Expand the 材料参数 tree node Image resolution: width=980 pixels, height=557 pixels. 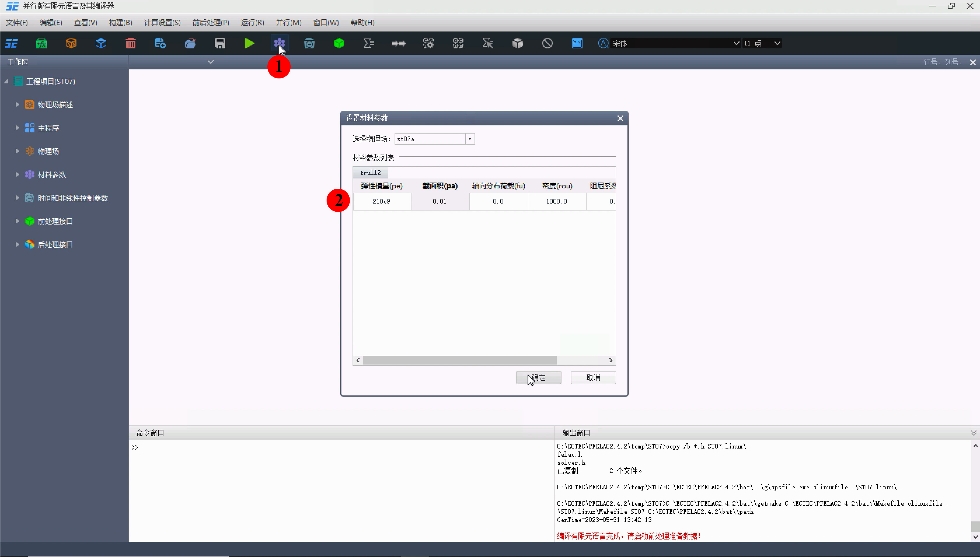(x=17, y=174)
